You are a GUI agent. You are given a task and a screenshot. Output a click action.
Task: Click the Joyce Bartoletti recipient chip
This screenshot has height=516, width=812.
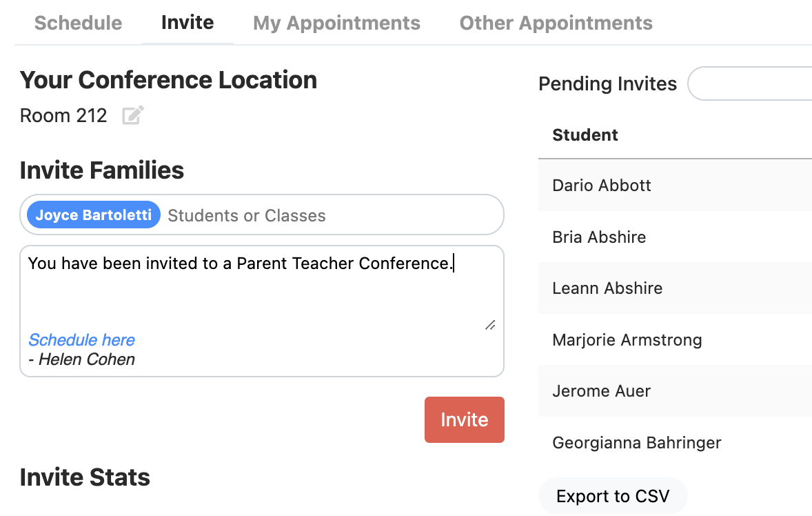point(92,215)
